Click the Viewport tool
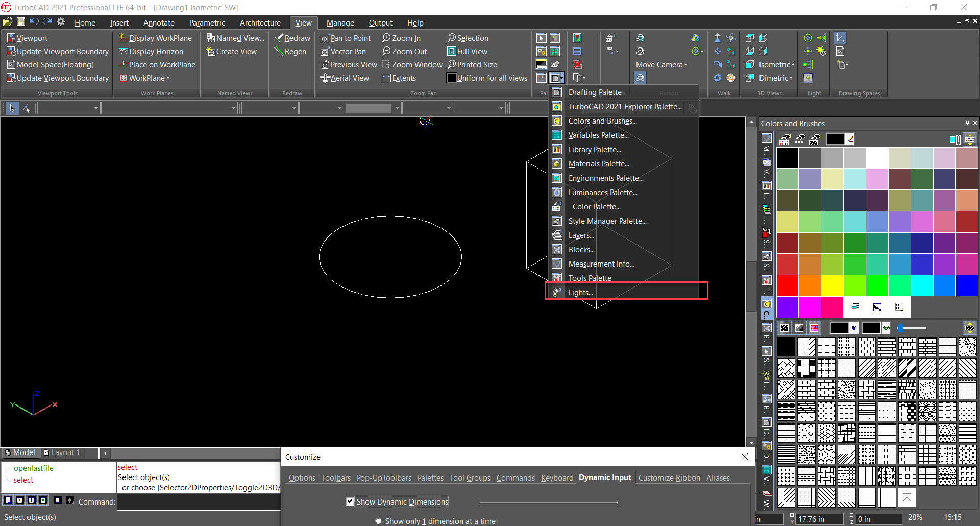This screenshot has width=980, height=526. coord(28,38)
